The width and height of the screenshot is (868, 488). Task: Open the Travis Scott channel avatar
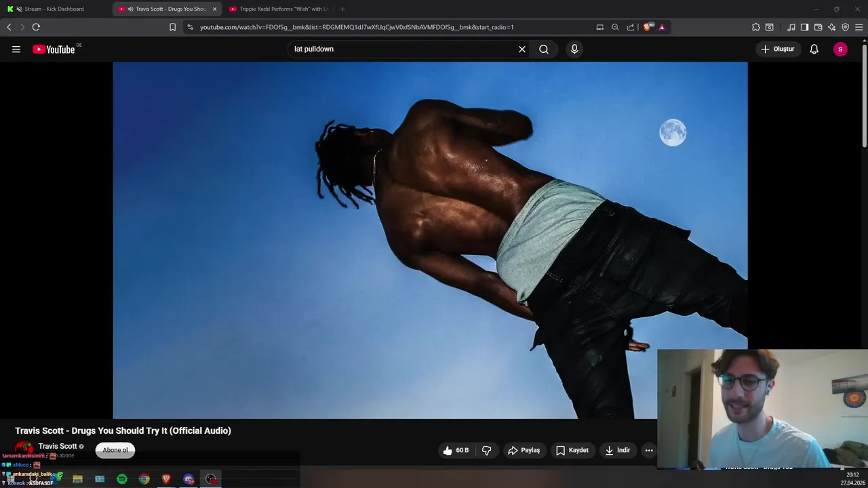[x=24, y=449]
